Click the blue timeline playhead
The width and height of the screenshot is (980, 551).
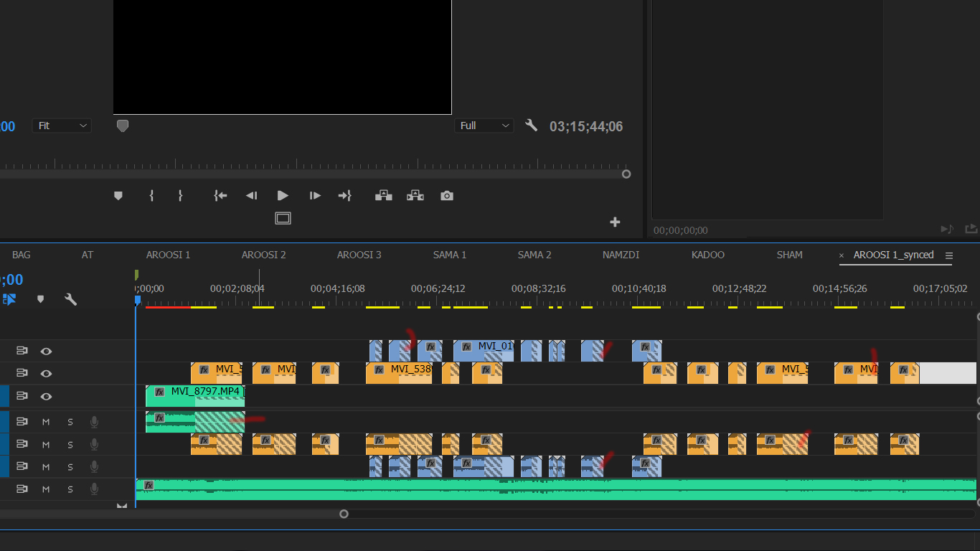coord(137,300)
